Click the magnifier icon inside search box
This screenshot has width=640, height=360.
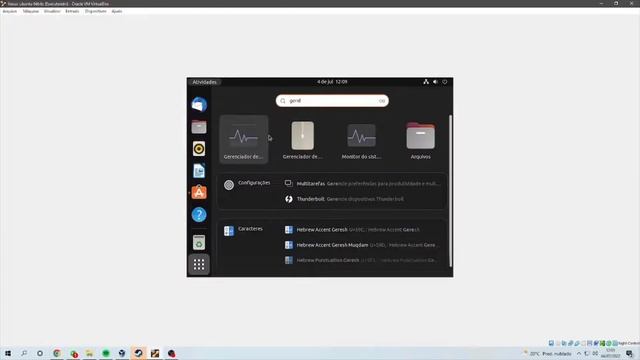(x=283, y=101)
